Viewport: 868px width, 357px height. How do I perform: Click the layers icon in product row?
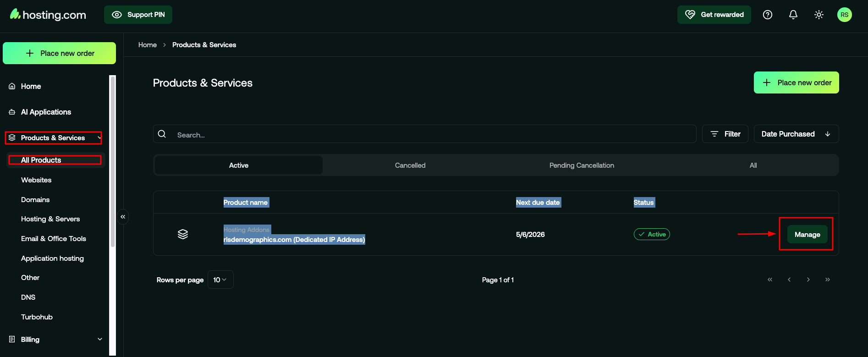coord(183,234)
